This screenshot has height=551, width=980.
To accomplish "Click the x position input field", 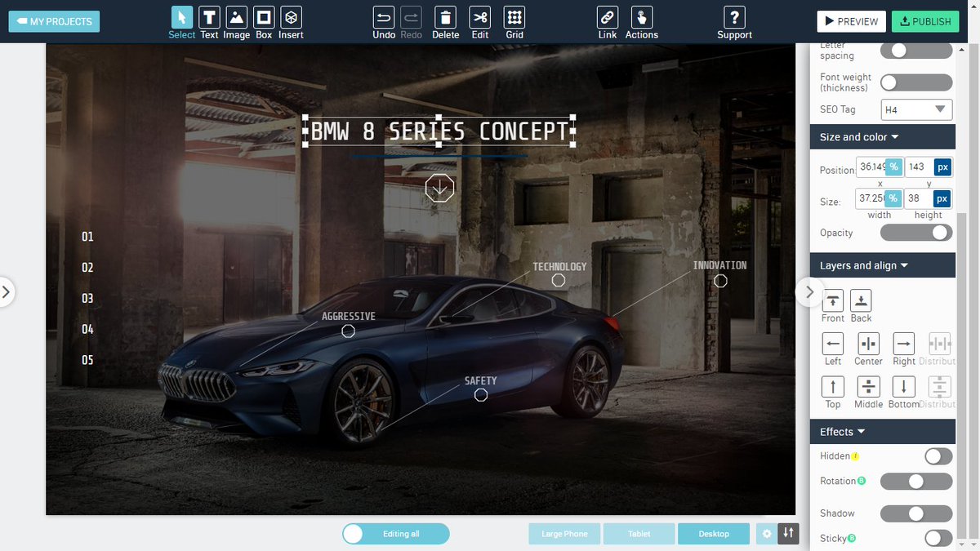I will click(x=871, y=167).
